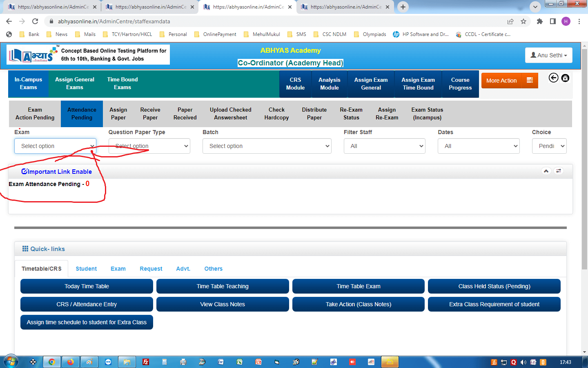The image size is (588, 368).
Task: Launch Firefox from the taskbar
Action: [x=71, y=362]
